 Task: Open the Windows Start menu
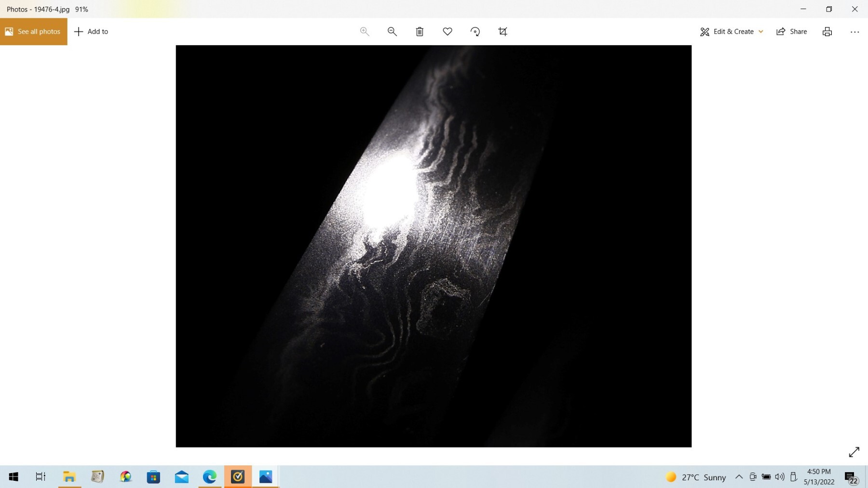point(14,476)
